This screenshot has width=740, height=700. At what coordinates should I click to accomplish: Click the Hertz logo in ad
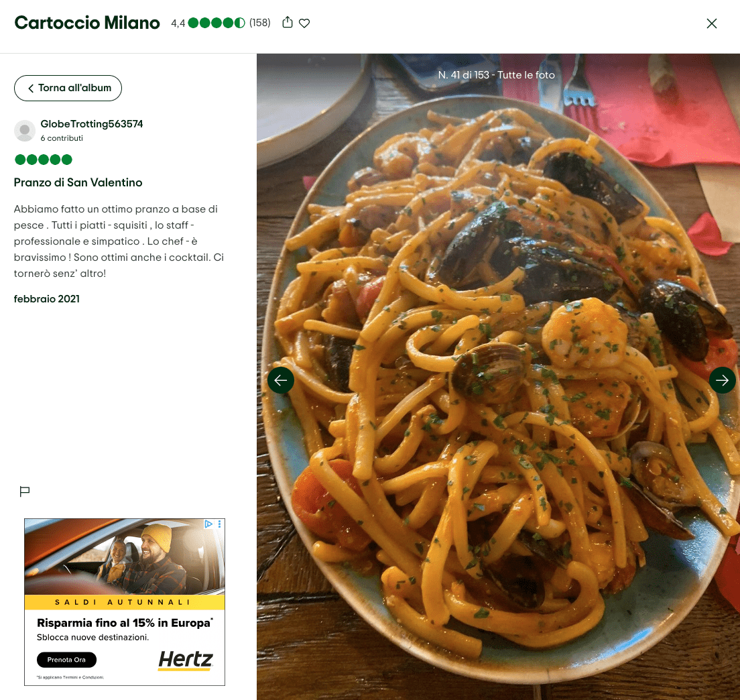tap(186, 659)
